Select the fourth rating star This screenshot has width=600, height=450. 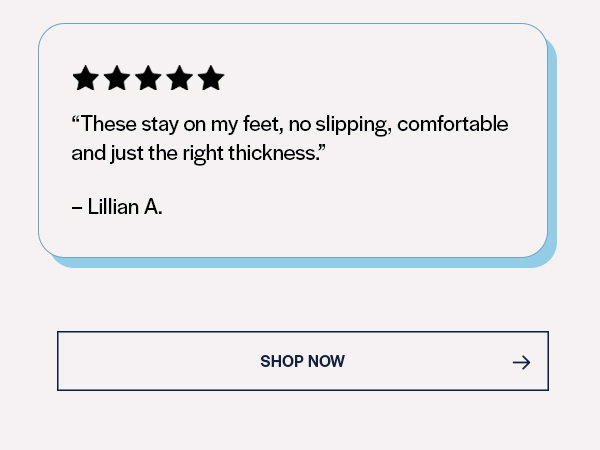tap(179, 78)
